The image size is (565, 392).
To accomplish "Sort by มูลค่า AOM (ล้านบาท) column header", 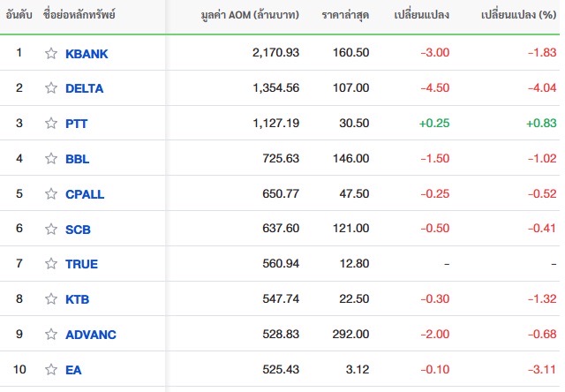I will point(250,15).
